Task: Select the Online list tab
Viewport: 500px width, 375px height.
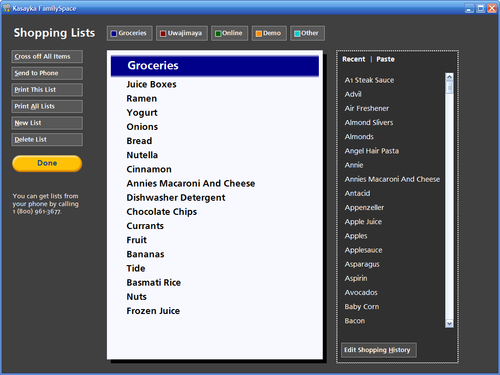Action: 229,33
